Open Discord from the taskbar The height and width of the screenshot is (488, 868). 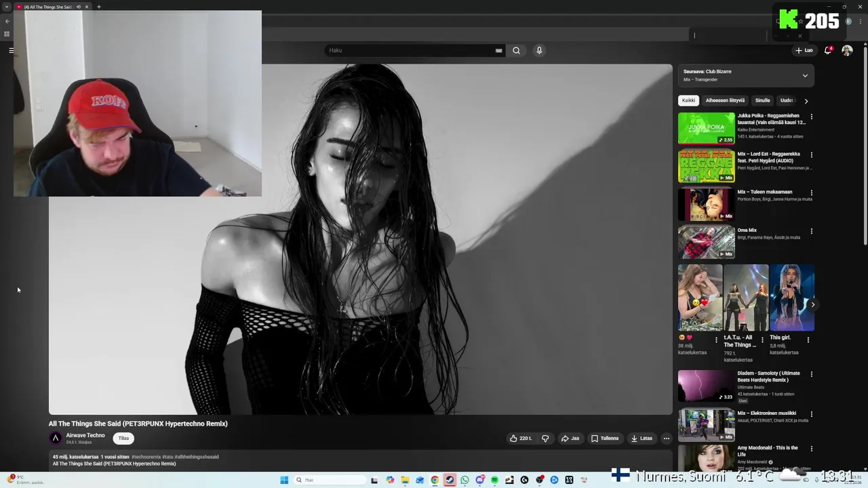click(x=479, y=480)
